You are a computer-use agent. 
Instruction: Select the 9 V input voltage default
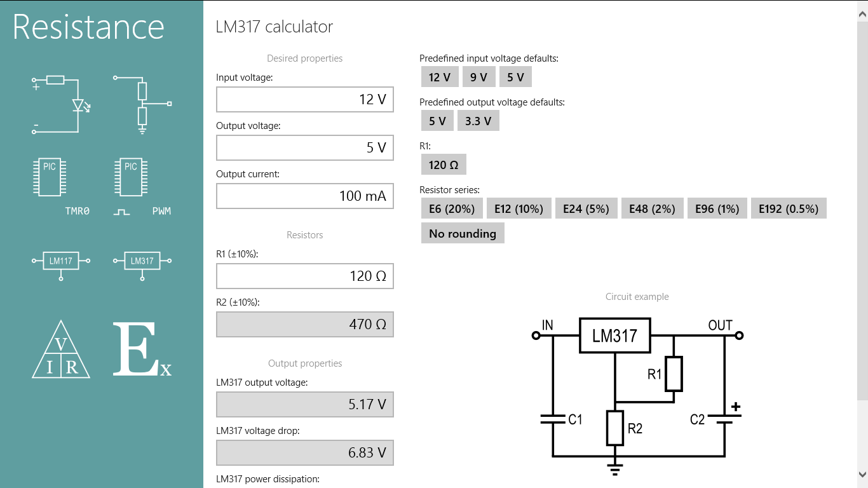pos(478,77)
